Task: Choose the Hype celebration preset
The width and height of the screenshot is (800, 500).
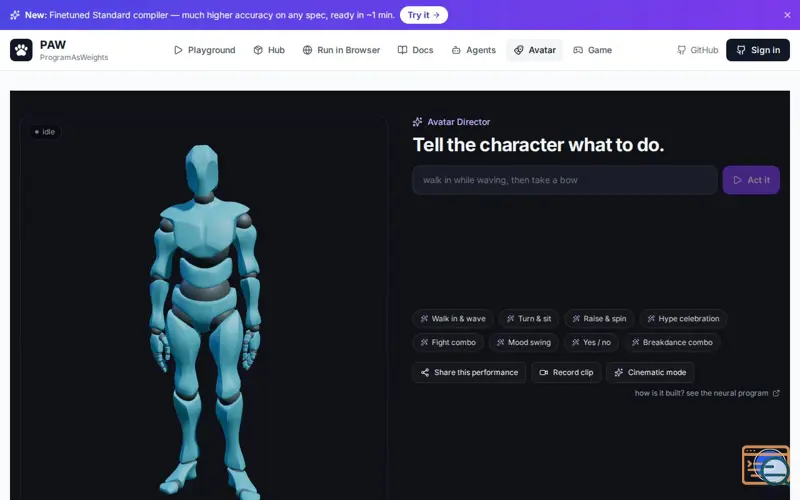Action: click(x=683, y=319)
